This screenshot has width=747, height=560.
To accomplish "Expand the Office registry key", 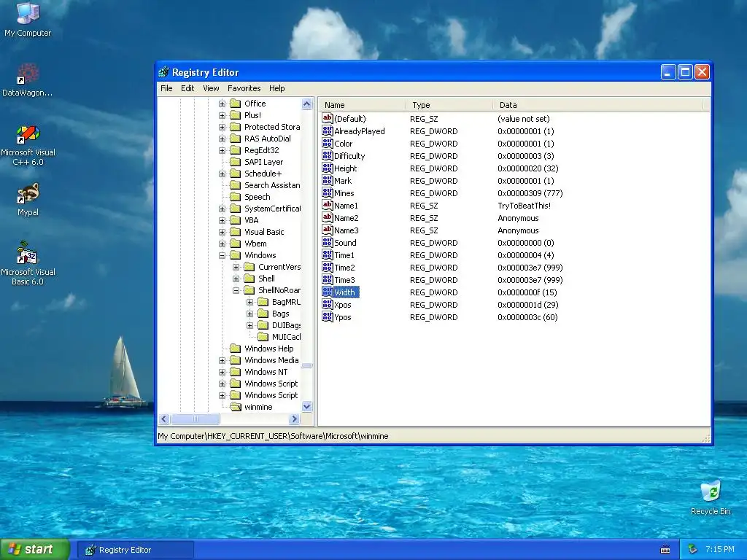I will (x=222, y=104).
